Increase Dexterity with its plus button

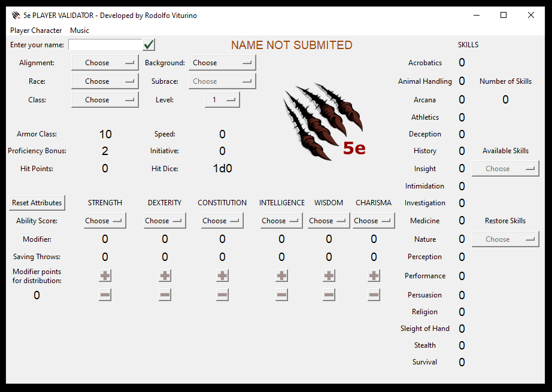[165, 275]
